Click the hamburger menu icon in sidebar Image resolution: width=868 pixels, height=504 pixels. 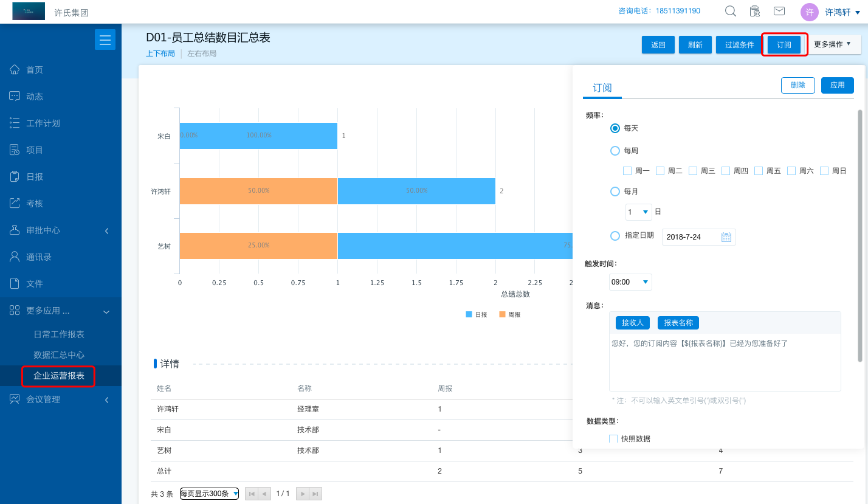click(x=105, y=40)
